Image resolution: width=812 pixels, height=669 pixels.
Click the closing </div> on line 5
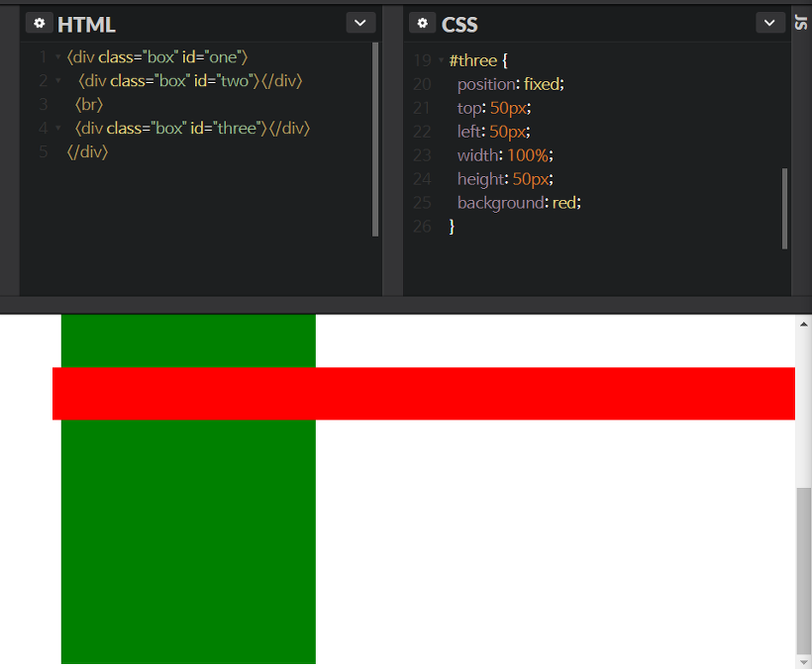coord(87,151)
